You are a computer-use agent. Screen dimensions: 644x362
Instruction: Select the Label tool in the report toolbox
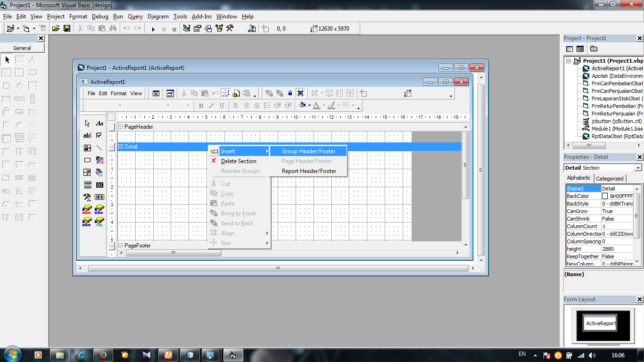(99, 123)
